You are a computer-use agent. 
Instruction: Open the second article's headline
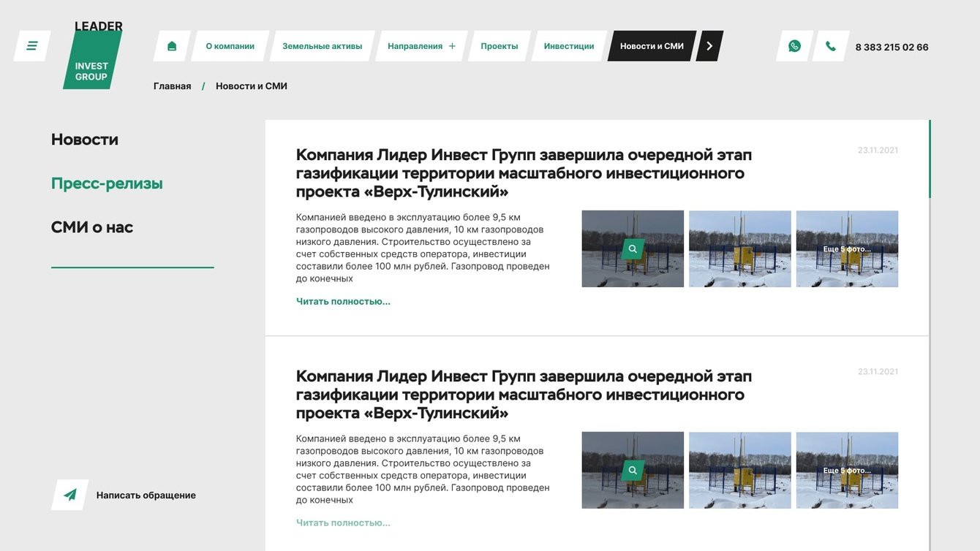[x=524, y=395]
